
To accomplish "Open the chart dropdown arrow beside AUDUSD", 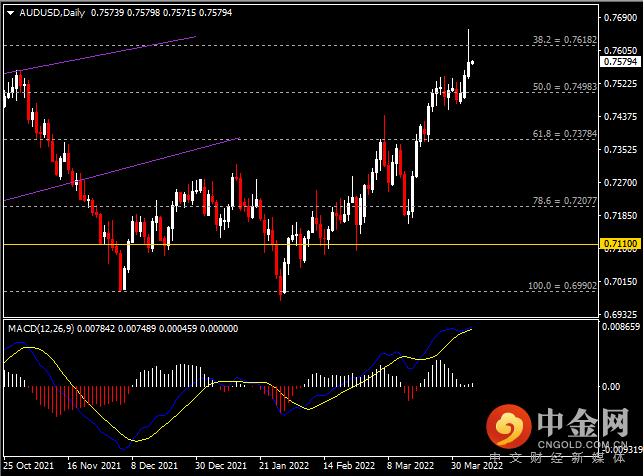I will point(11,13).
